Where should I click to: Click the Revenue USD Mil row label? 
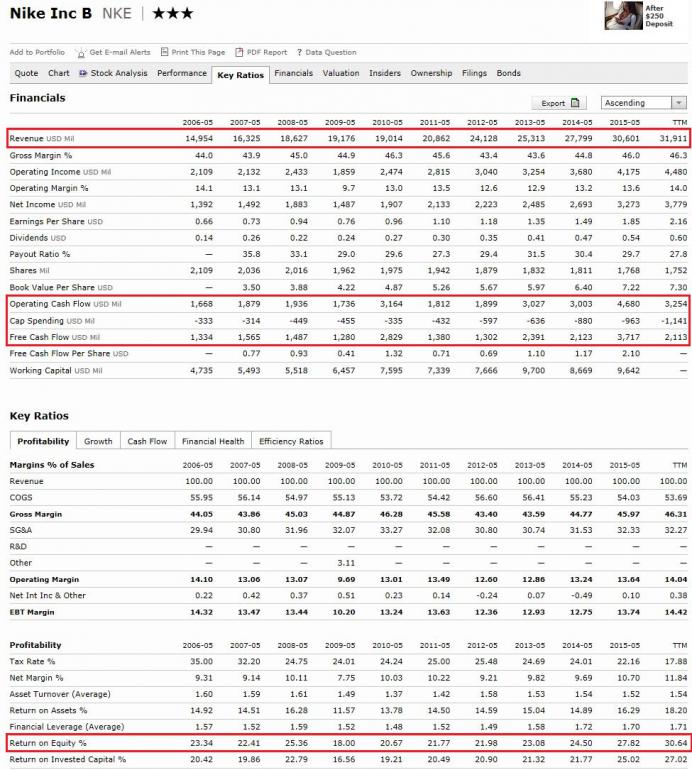[42, 138]
